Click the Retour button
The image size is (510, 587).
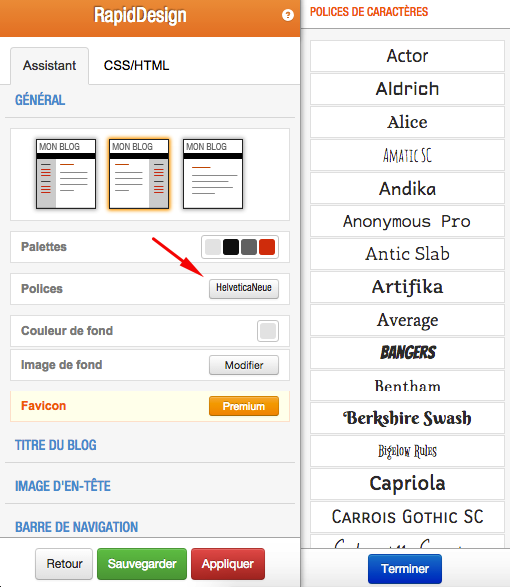(x=64, y=564)
